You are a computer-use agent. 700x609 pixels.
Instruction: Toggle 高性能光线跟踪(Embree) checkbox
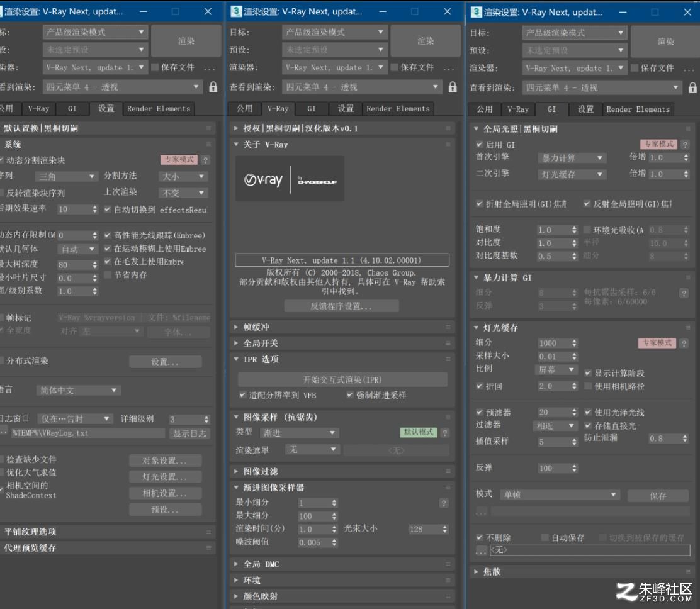(107, 235)
